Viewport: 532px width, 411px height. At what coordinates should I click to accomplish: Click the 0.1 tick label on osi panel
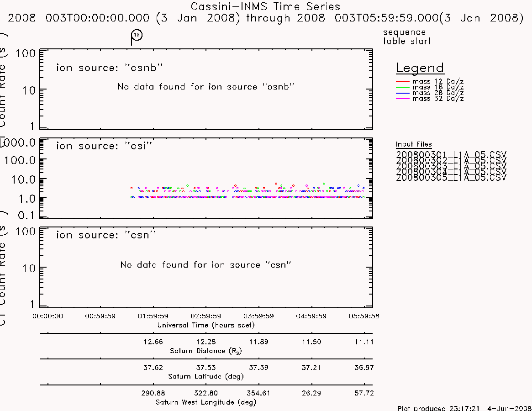27,215
